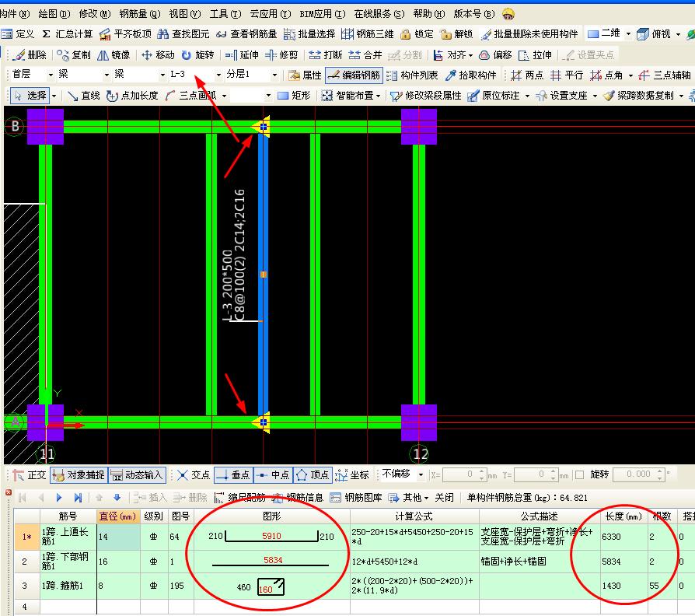Toggle 垂点 perpendicular snap

(x=233, y=475)
